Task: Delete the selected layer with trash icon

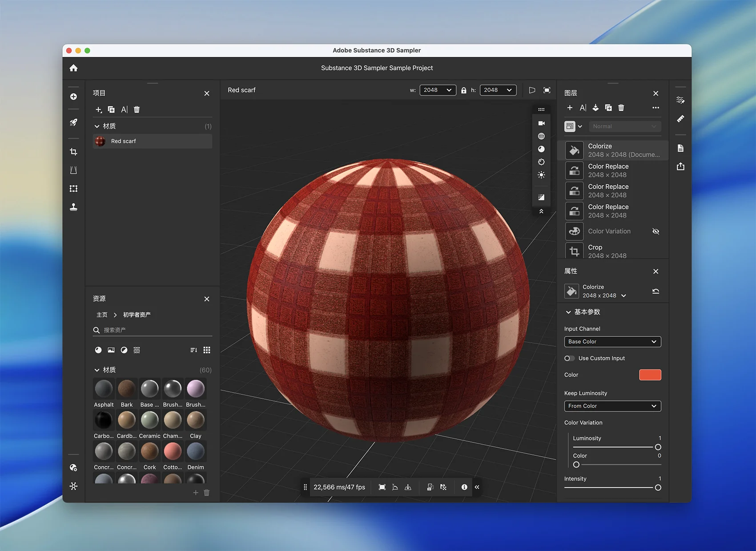Action: (x=621, y=108)
